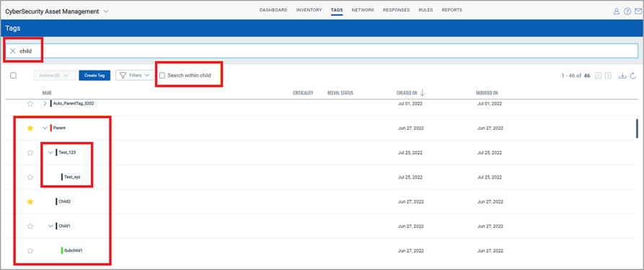Open the user profile icon
The image size is (644, 270).
pyautogui.click(x=616, y=12)
